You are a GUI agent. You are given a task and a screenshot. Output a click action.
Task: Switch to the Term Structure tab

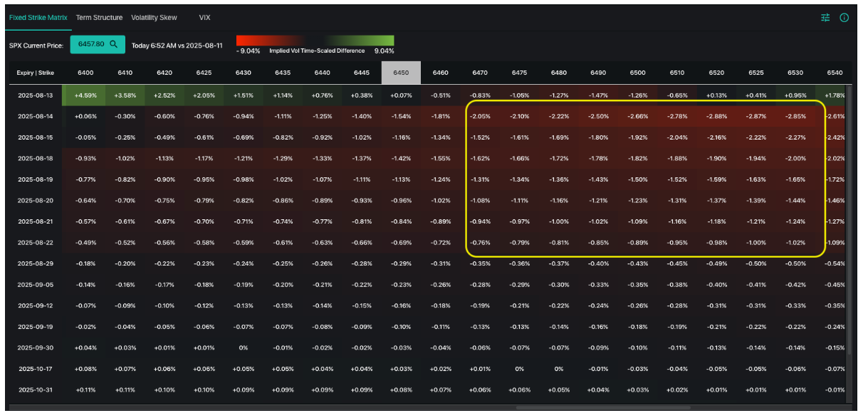tap(99, 18)
